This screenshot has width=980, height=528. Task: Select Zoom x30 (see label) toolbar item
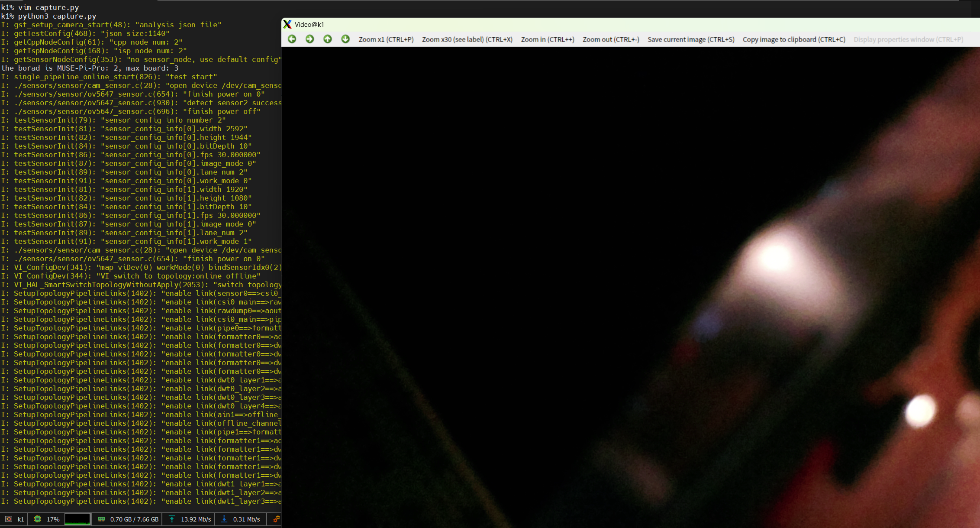tap(467, 39)
